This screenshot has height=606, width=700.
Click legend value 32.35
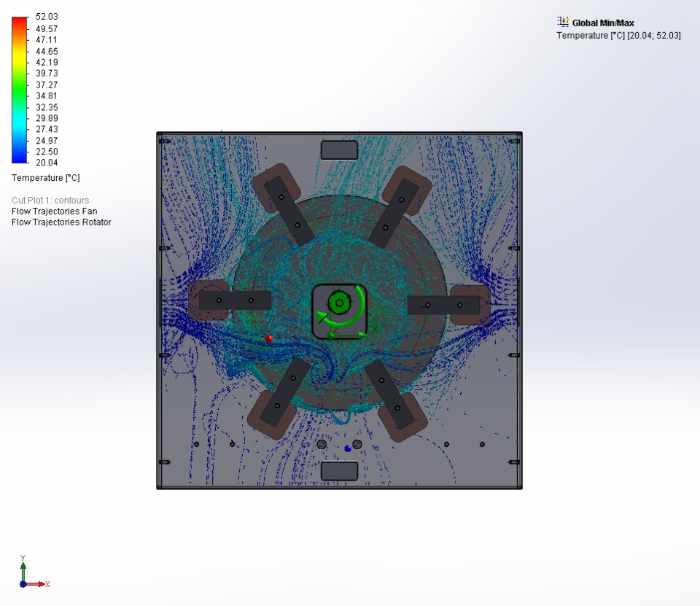(x=47, y=107)
